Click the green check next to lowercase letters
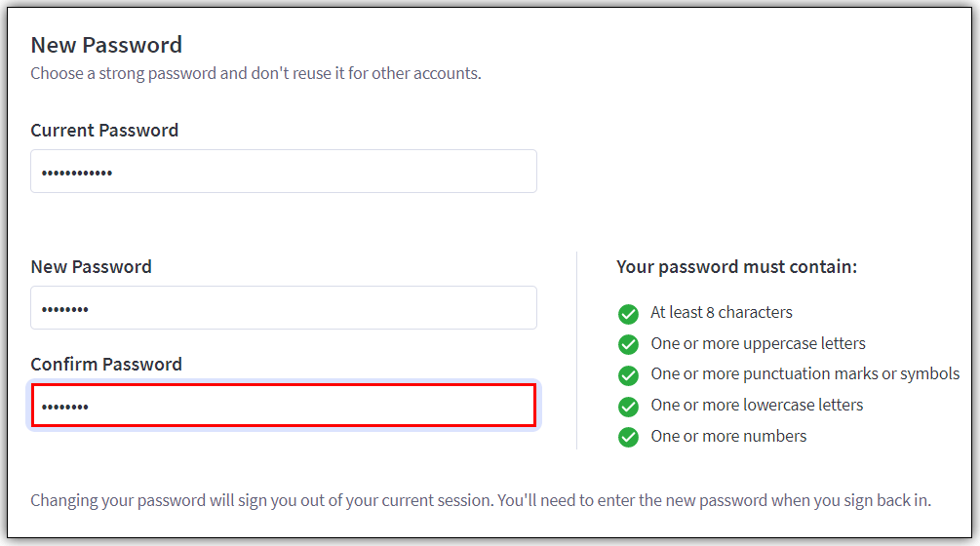 [x=628, y=406]
